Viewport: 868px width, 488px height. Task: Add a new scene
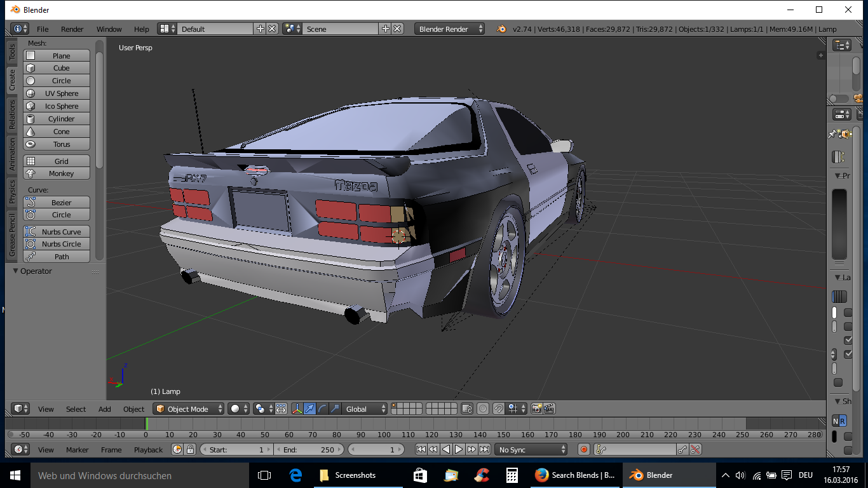click(385, 29)
